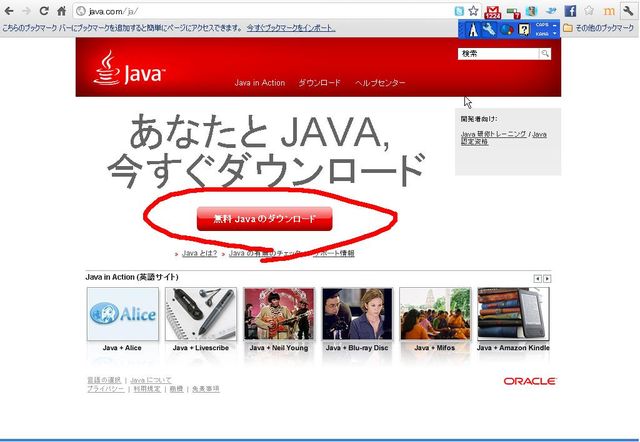Bookmark this page with the star icon

point(473,10)
